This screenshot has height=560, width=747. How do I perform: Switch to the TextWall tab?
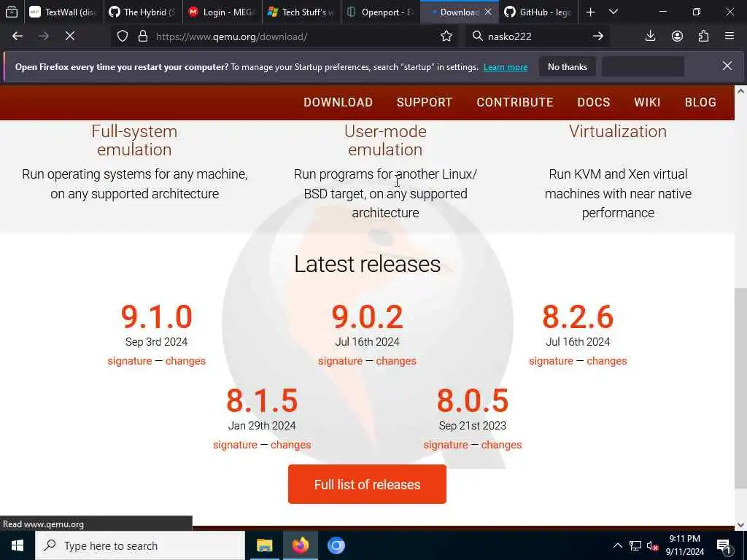63,12
